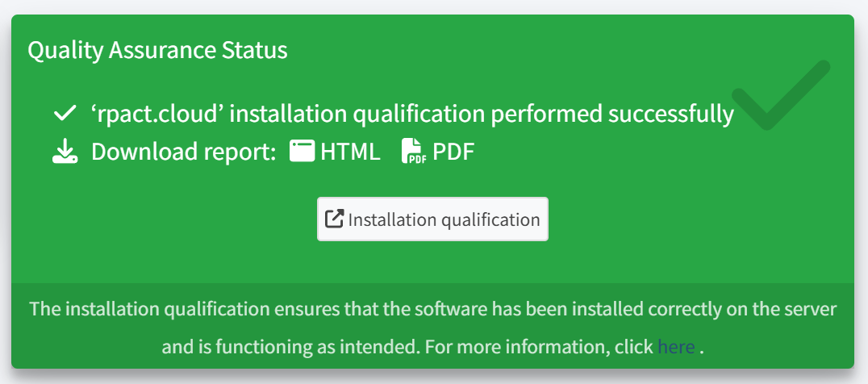Click the small checkmark beside the success message
Image resolution: width=868 pixels, height=384 pixels.
click(64, 115)
